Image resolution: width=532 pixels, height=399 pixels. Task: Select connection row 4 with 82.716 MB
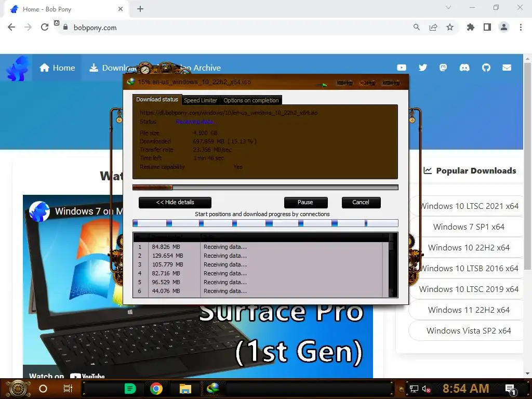pos(260,273)
